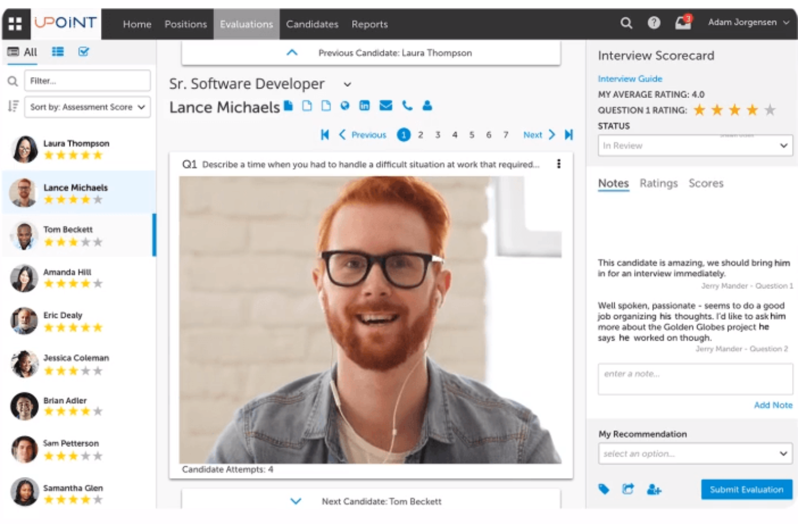Click the Submit Evaluation button
The image size is (798, 532).
(746, 489)
